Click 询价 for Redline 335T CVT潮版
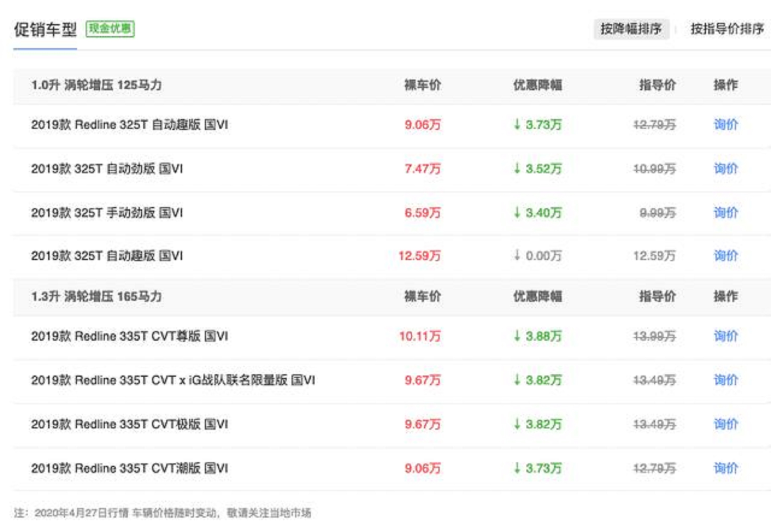Screen dimensions: 771x532 (726, 468)
